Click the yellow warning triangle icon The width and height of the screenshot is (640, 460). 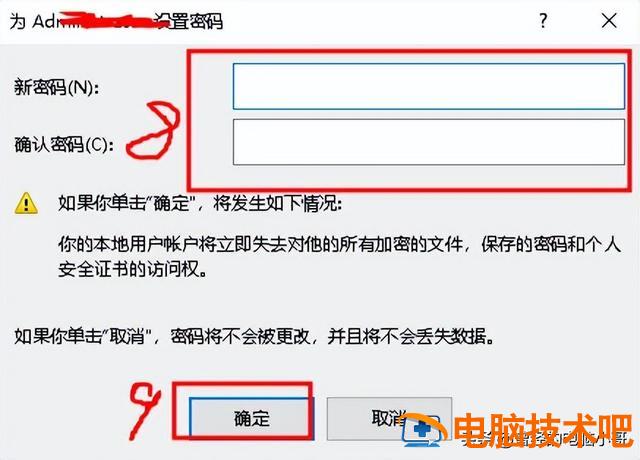point(26,203)
